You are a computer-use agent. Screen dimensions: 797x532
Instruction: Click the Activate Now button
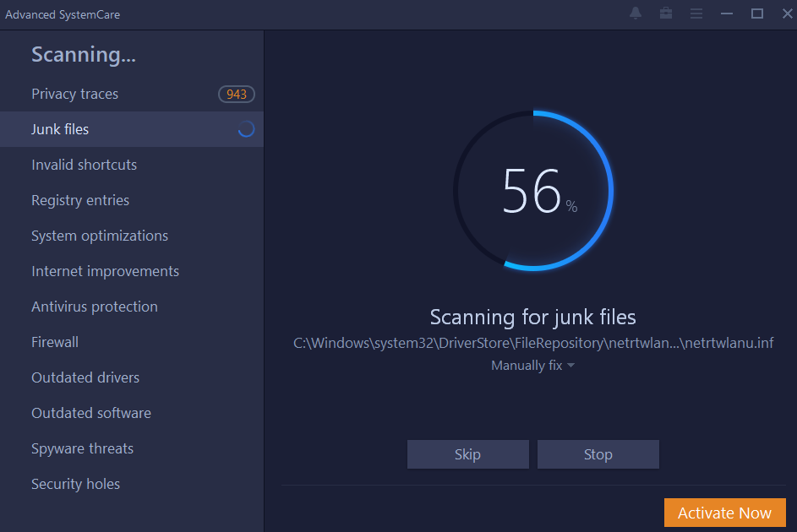pos(725,513)
